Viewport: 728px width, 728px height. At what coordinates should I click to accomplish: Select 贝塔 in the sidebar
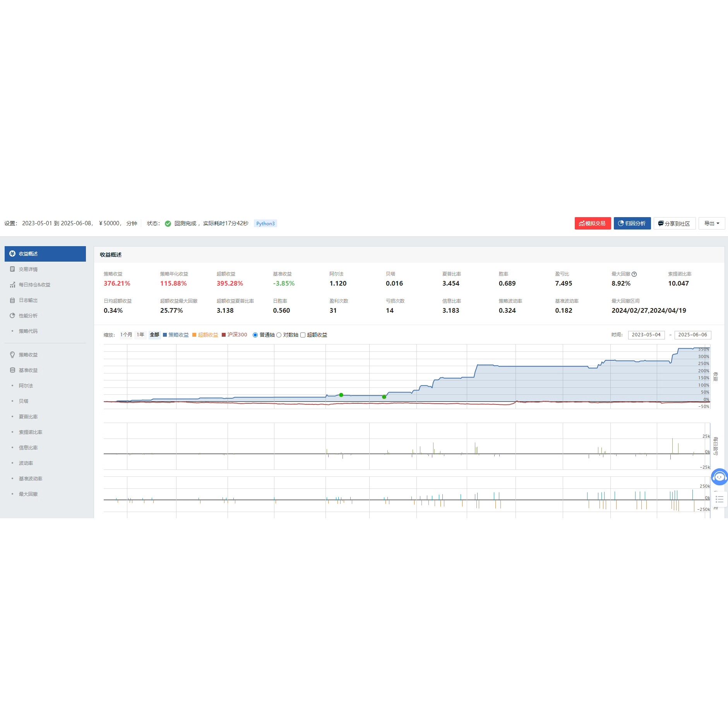pos(24,401)
